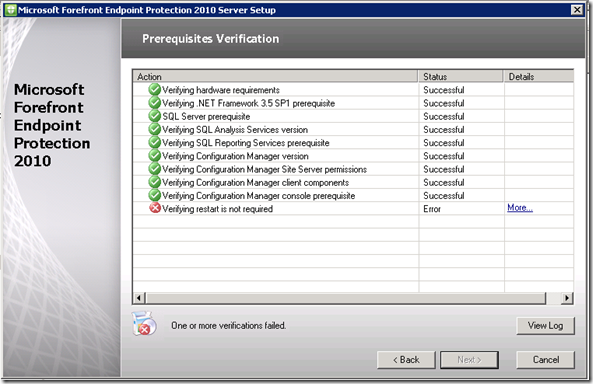Click green check icon for hardware requirements
The width and height of the screenshot is (593, 384).
154,89
